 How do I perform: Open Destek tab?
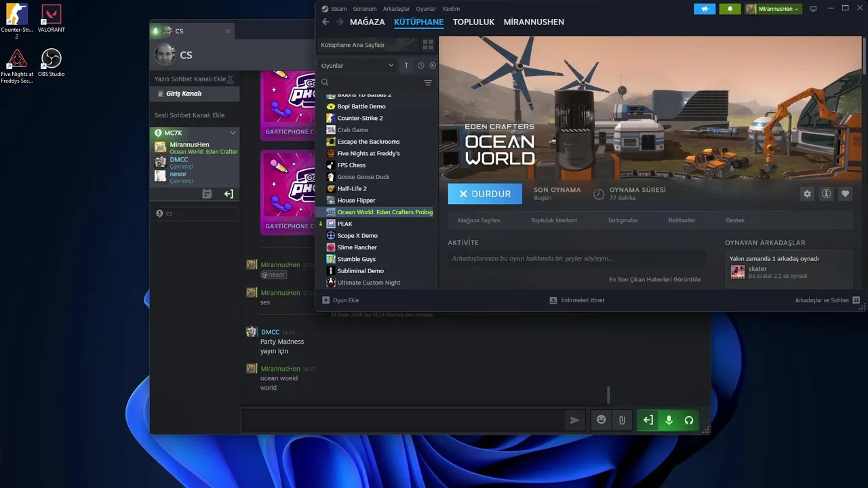[735, 220]
